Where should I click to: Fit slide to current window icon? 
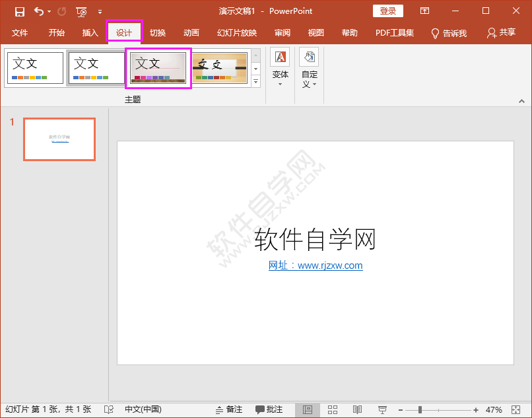tap(515, 409)
